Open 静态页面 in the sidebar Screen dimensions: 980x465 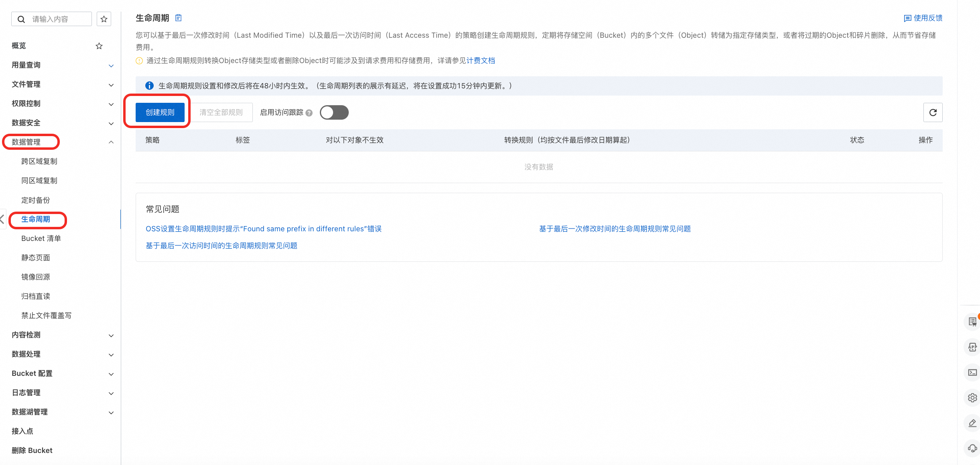pos(36,258)
